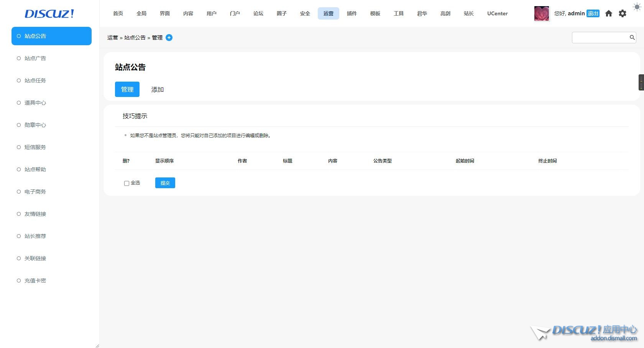Click the blue plus icon in breadcrumb
Screen dimensions: 644x348
[169, 38]
